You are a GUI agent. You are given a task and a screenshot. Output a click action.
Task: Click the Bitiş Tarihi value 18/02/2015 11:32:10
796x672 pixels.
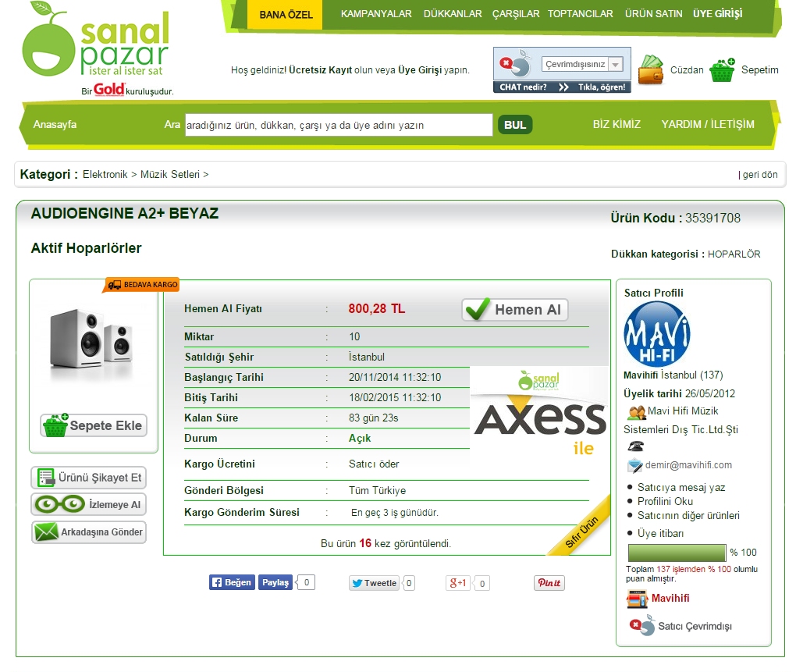pos(395,398)
